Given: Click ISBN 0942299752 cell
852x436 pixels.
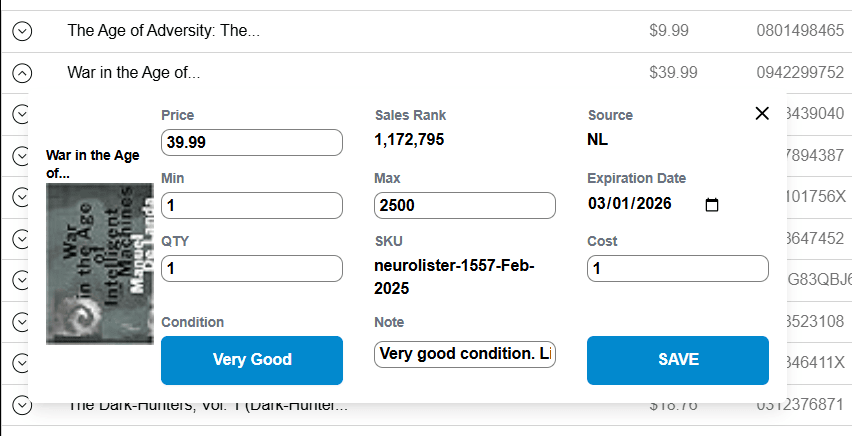Looking at the screenshot, I should coord(800,73).
